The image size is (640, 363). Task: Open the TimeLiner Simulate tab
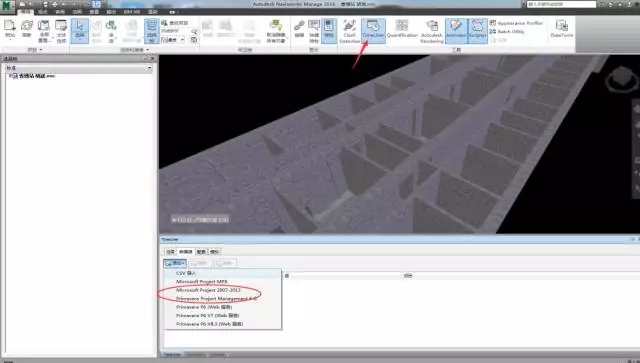point(214,252)
